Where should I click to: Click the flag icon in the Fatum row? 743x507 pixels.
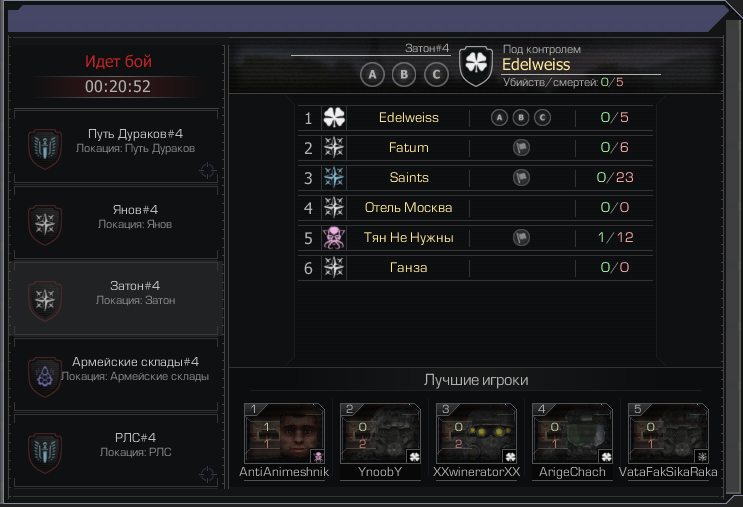coord(521,147)
